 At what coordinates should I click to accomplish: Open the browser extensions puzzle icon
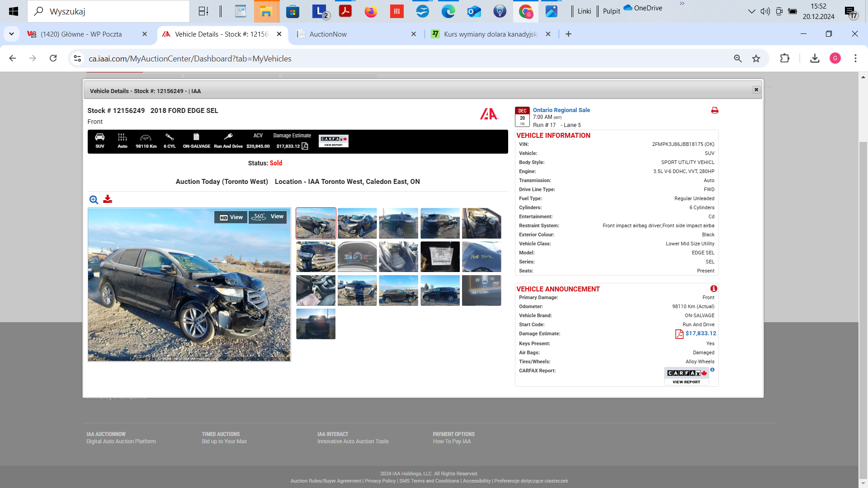(x=785, y=58)
